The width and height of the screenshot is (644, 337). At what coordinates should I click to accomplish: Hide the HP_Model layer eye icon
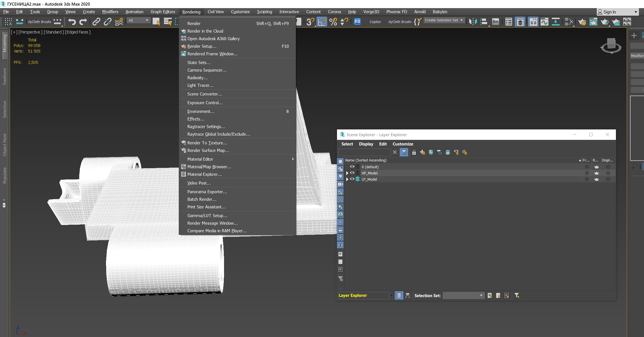click(x=352, y=173)
